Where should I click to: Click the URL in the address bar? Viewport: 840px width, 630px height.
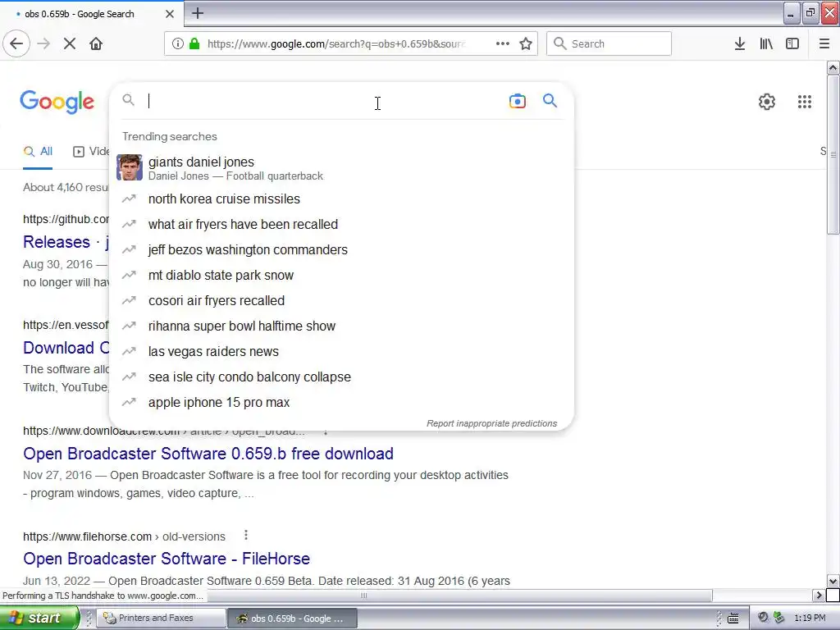336,43
